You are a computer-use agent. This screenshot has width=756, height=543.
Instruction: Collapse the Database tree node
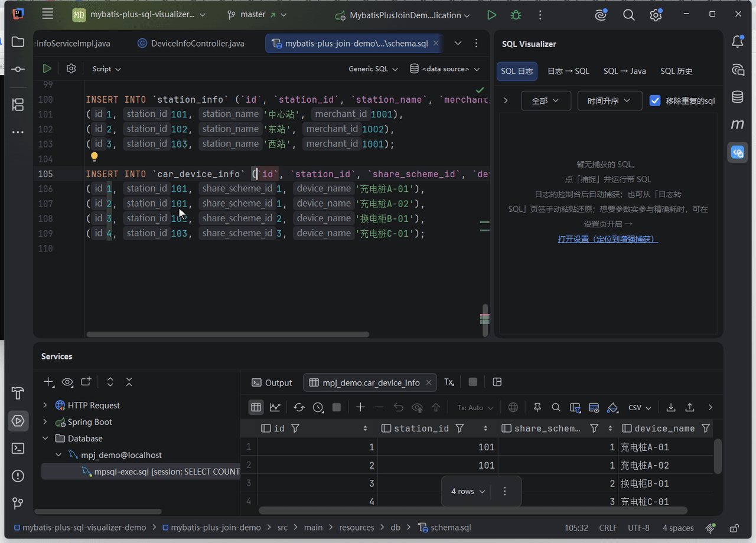[45, 439]
